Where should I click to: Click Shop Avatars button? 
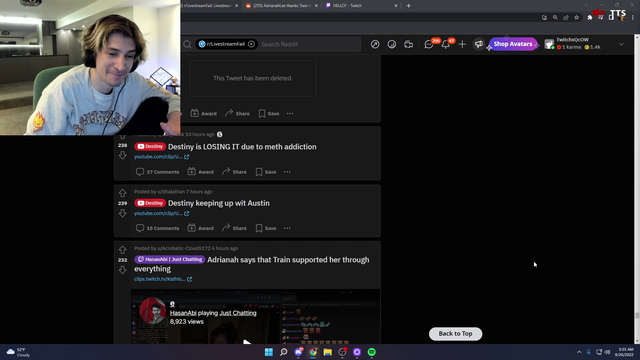513,44
